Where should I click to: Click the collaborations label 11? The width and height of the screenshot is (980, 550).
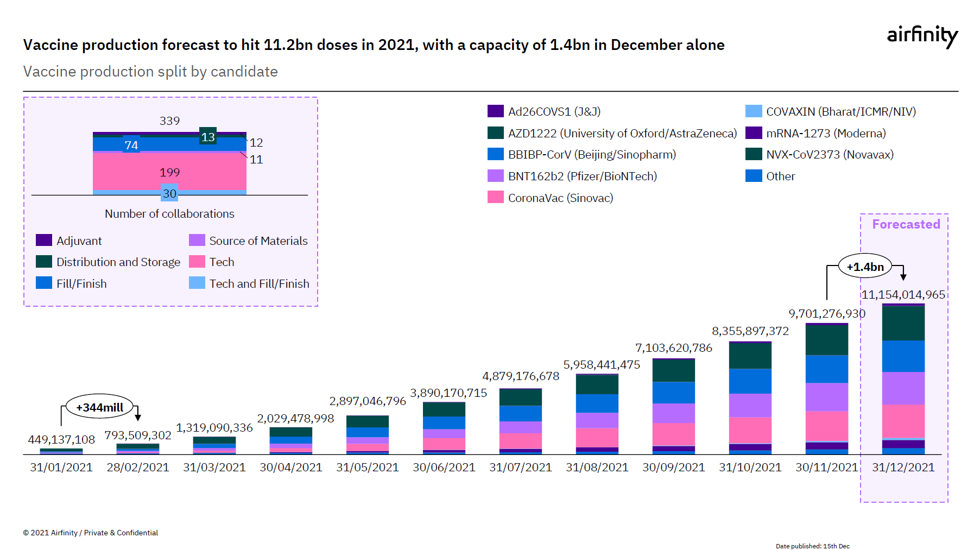(x=256, y=159)
